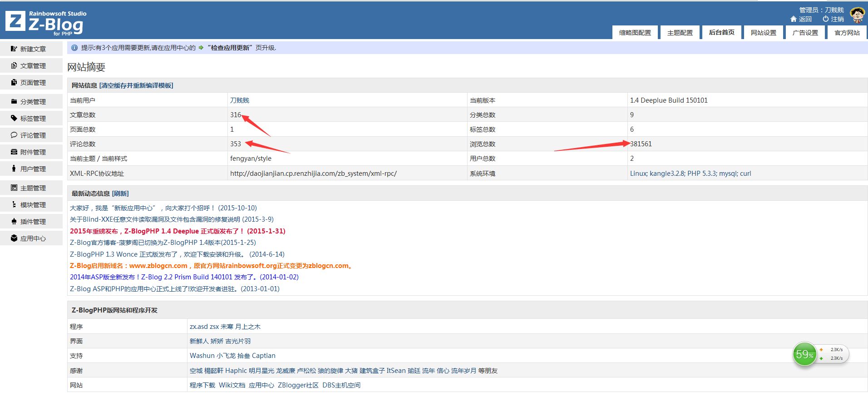Select the 主题配置 tab
The image size is (868, 397).
click(x=680, y=33)
